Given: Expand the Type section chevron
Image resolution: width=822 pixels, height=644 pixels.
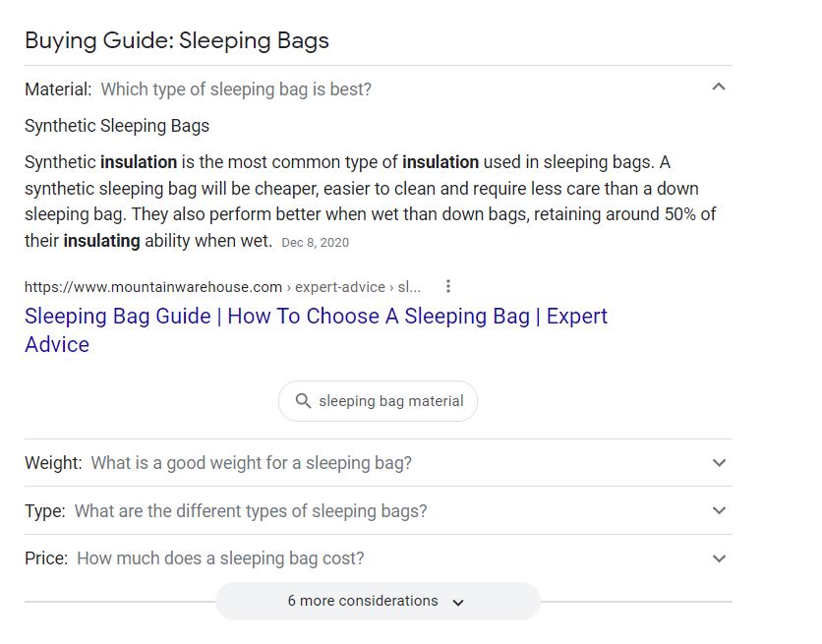Looking at the screenshot, I should click(x=720, y=510).
